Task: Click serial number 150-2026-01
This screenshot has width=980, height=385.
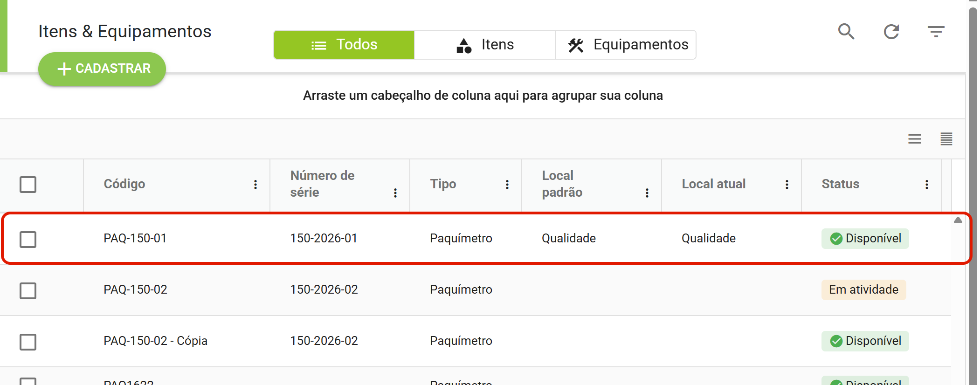Action: [x=324, y=238]
